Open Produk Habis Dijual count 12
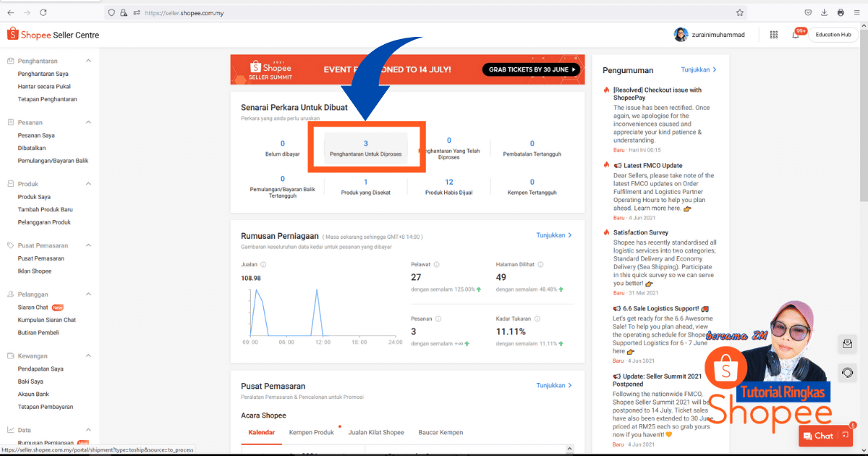The image size is (868, 456). coord(449,187)
